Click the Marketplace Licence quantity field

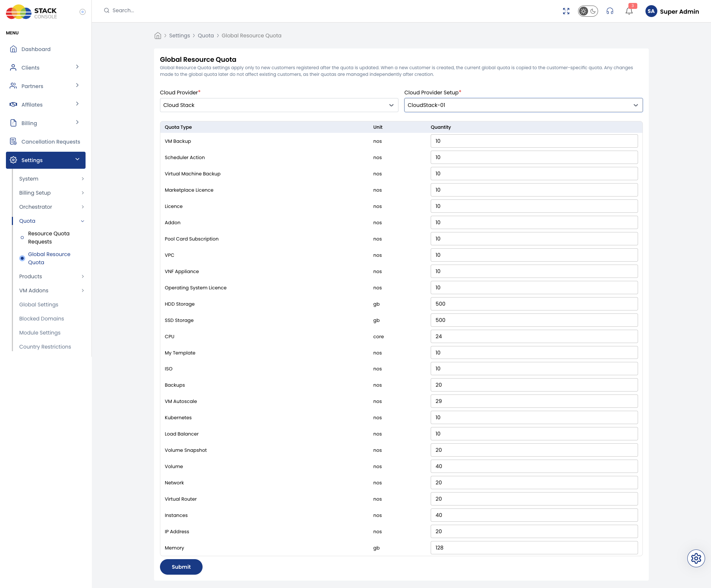coord(534,190)
